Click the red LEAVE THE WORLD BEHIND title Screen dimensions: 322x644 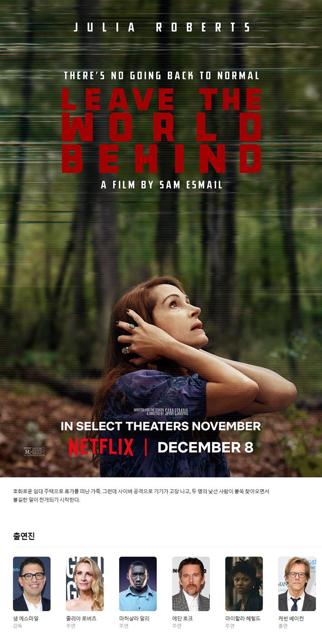(x=161, y=130)
